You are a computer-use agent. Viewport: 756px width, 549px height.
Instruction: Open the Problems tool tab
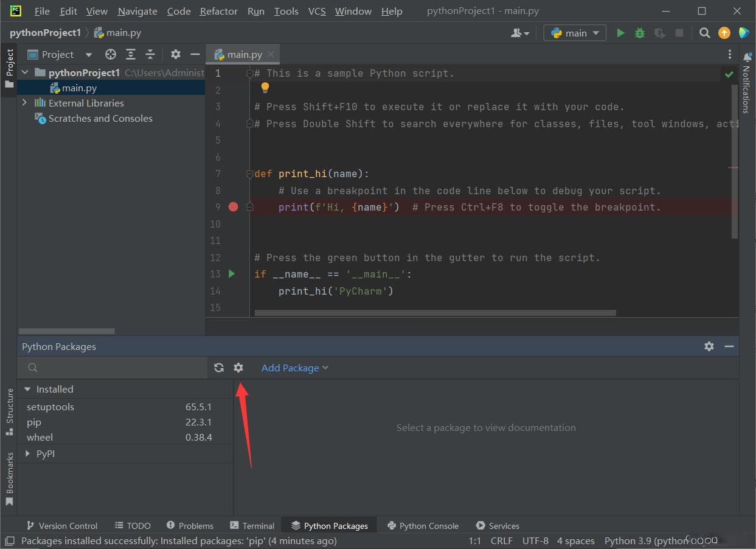pyautogui.click(x=189, y=525)
